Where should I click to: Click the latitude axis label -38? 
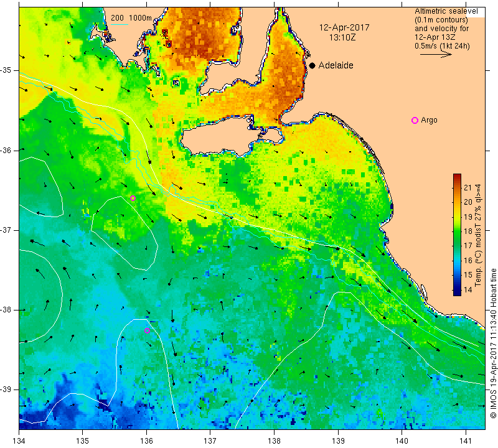6,310
